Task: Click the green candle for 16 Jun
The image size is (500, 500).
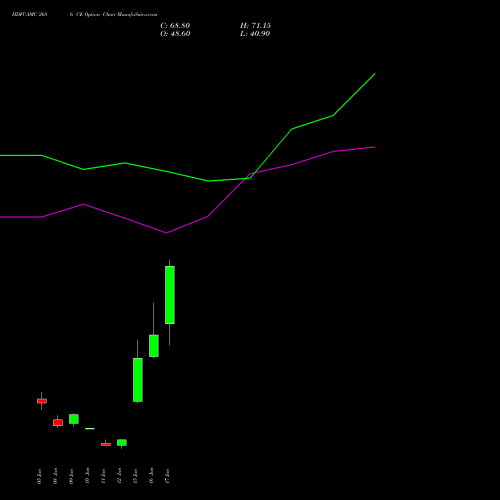Action: 154,346
